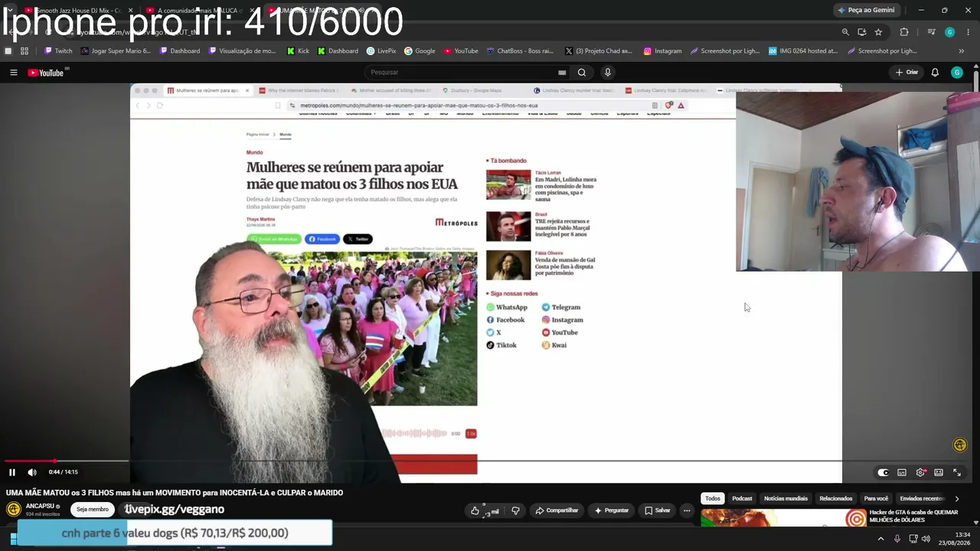The height and width of the screenshot is (551, 980).
Task: Start voice search with the microphone icon
Action: click(608, 73)
